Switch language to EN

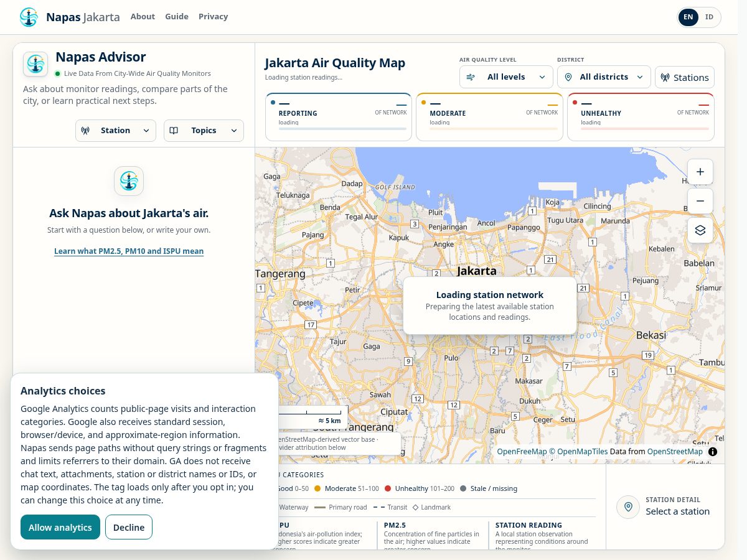(x=688, y=17)
